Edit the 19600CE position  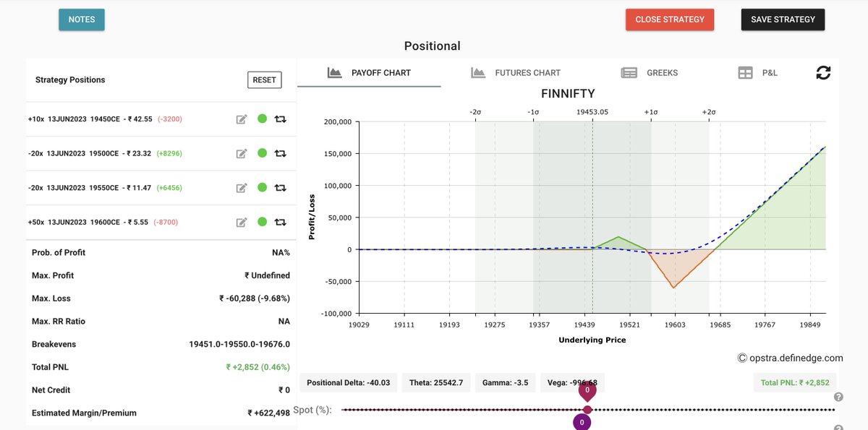[242, 222]
